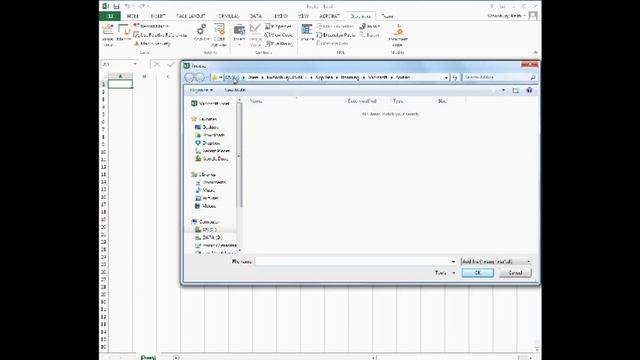This screenshot has width=640, height=360.
Task: Click the Forward arrow in Browse dialog
Action: (x=200, y=77)
